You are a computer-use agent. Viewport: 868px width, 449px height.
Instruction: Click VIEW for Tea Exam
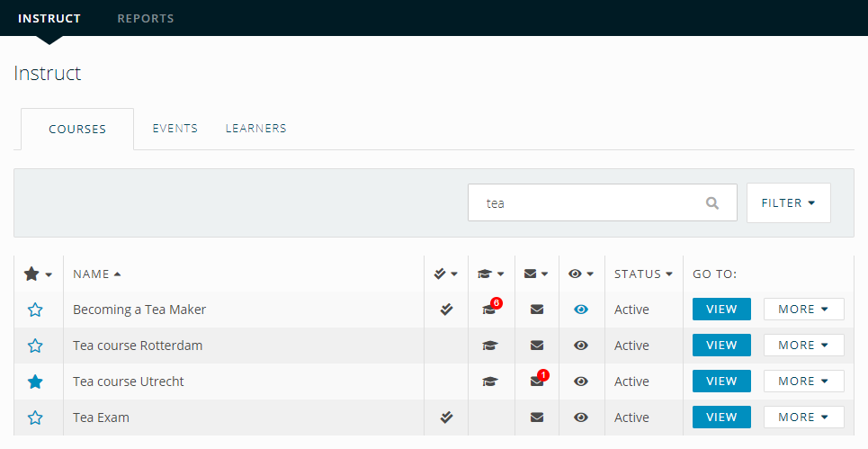tap(721, 418)
